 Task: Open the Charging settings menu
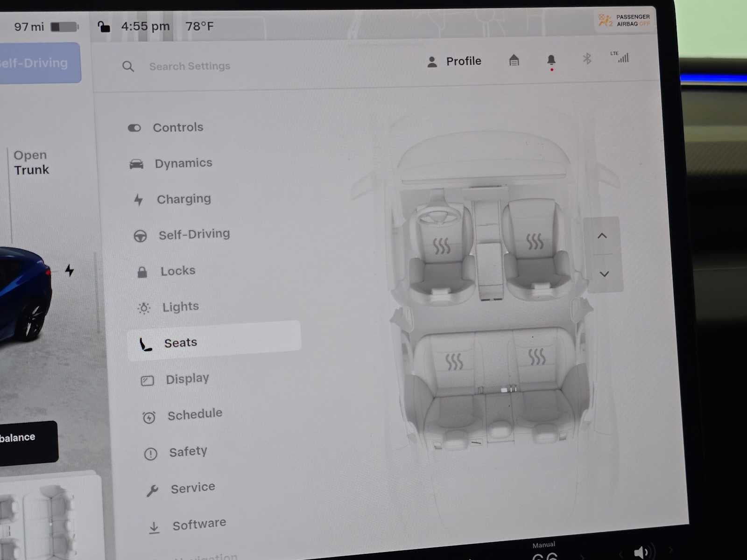click(172, 199)
